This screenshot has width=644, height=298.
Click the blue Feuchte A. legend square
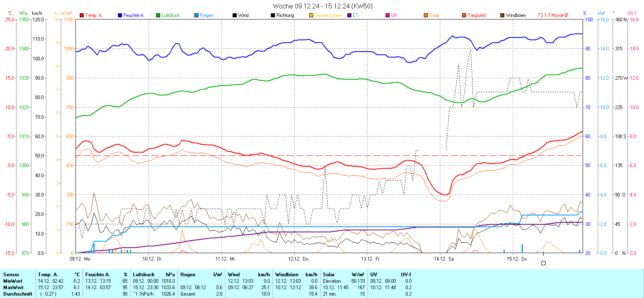tap(120, 15)
